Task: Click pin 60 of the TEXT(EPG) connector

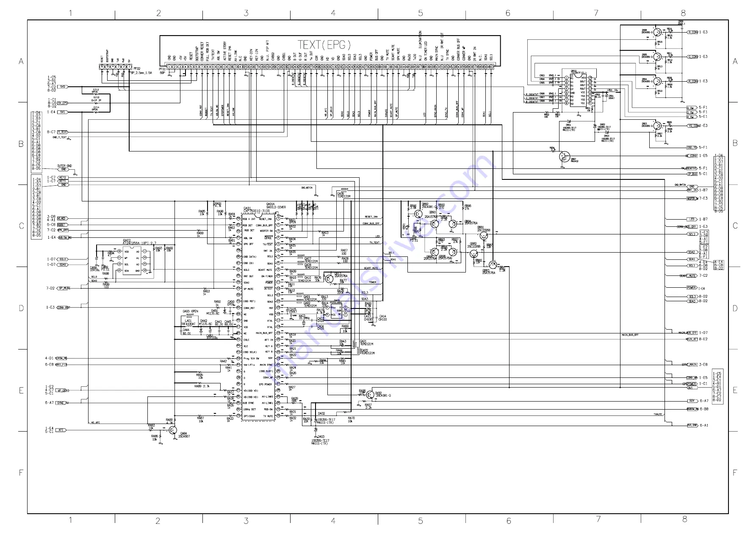Action: 491,67
